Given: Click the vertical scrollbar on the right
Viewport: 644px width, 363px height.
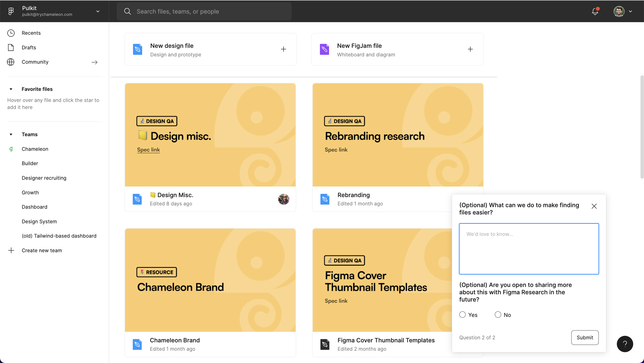Looking at the screenshot, I should (x=642, y=127).
